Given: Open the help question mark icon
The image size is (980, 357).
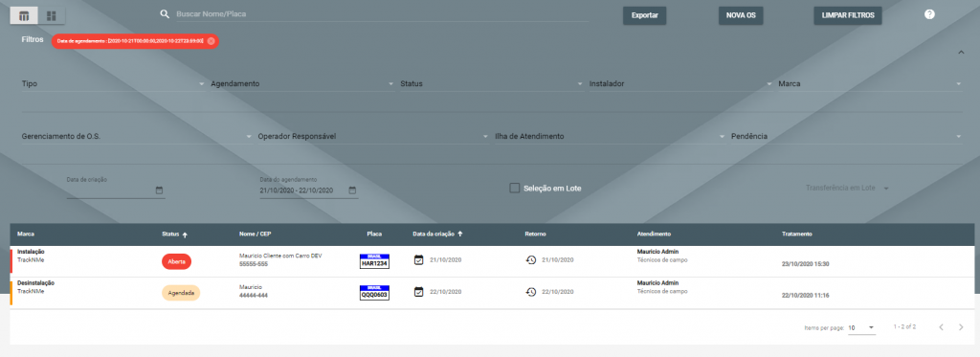Looking at the screenshot, I should (929, 14).
